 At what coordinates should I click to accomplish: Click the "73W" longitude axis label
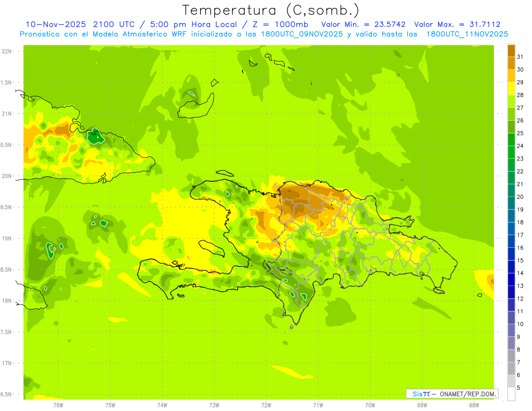[x=214, y=405]
